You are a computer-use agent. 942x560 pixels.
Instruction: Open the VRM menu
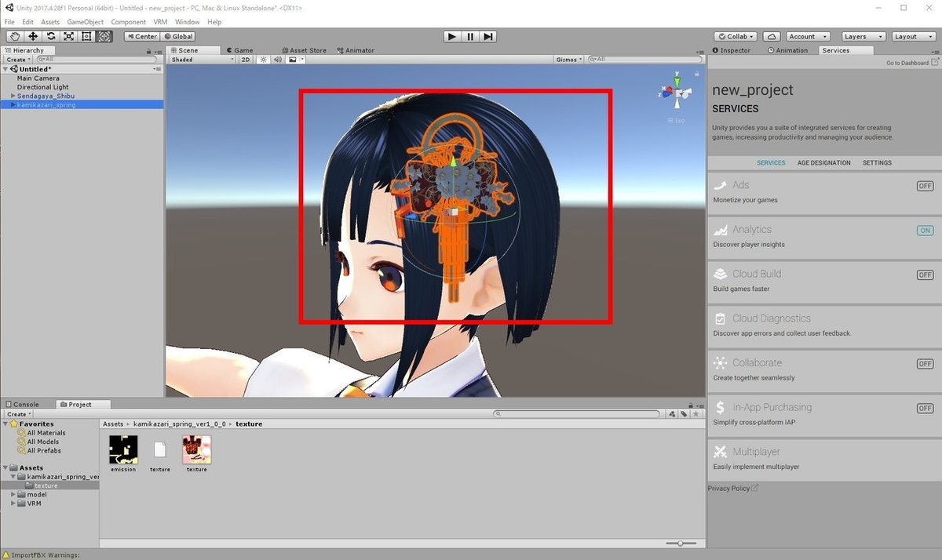[160, 22]
